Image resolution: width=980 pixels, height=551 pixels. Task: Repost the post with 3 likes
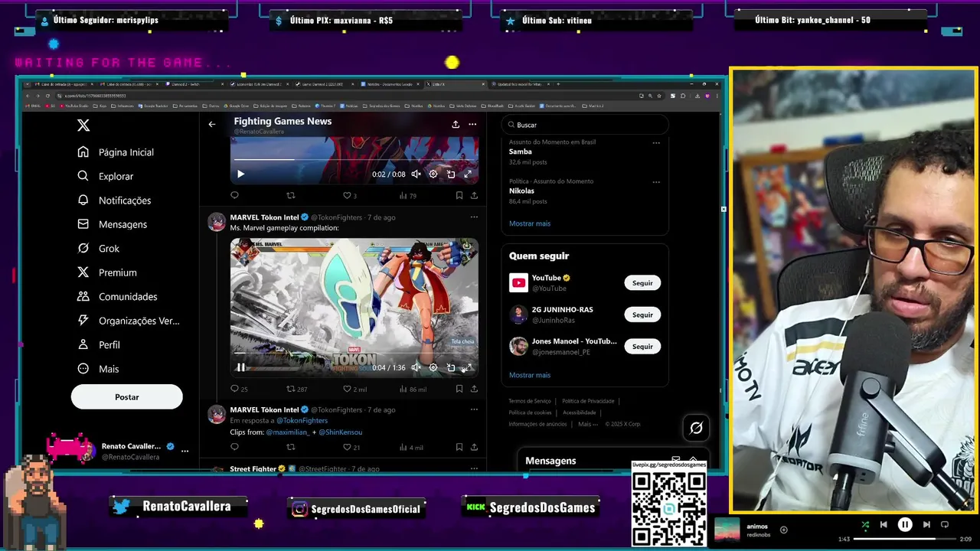tap(290, 196)
